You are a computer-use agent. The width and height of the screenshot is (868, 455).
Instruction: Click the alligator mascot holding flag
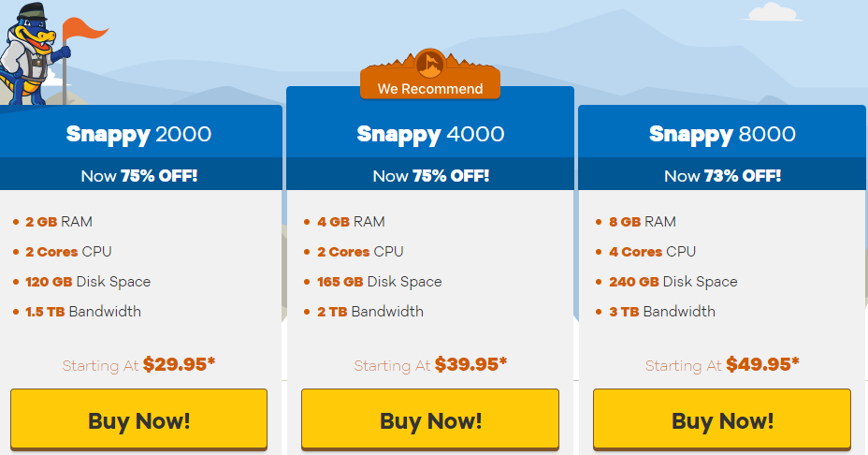click(x=28, y=54)
